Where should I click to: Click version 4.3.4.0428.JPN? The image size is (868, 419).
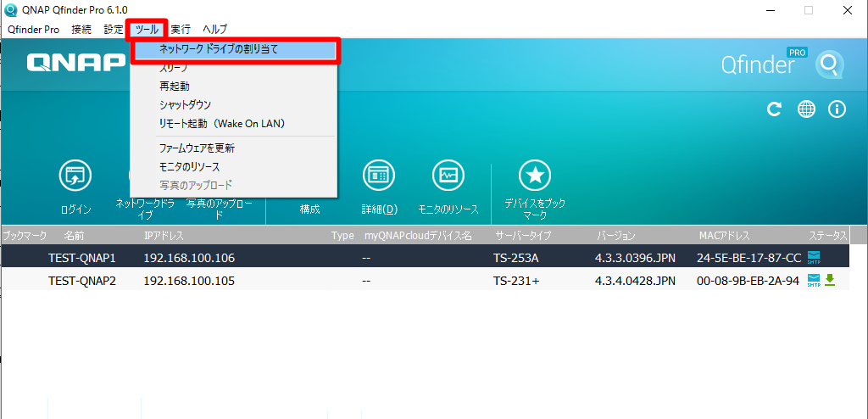pos(635,281)
